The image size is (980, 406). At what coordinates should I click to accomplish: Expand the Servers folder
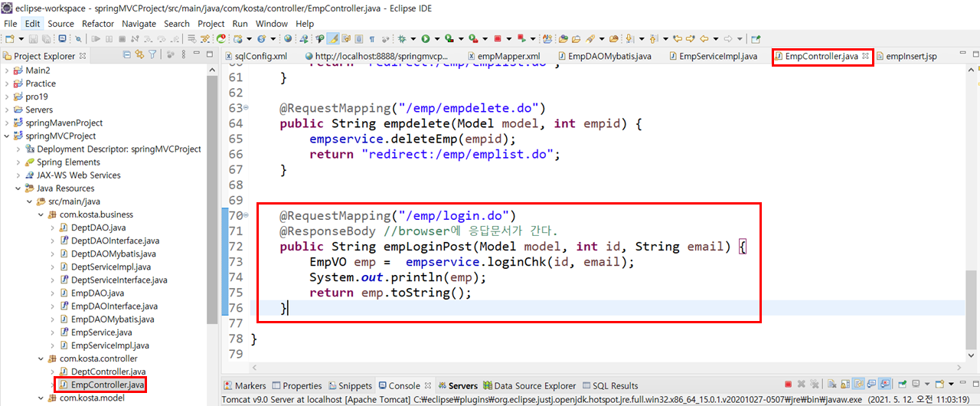[7, 110]
